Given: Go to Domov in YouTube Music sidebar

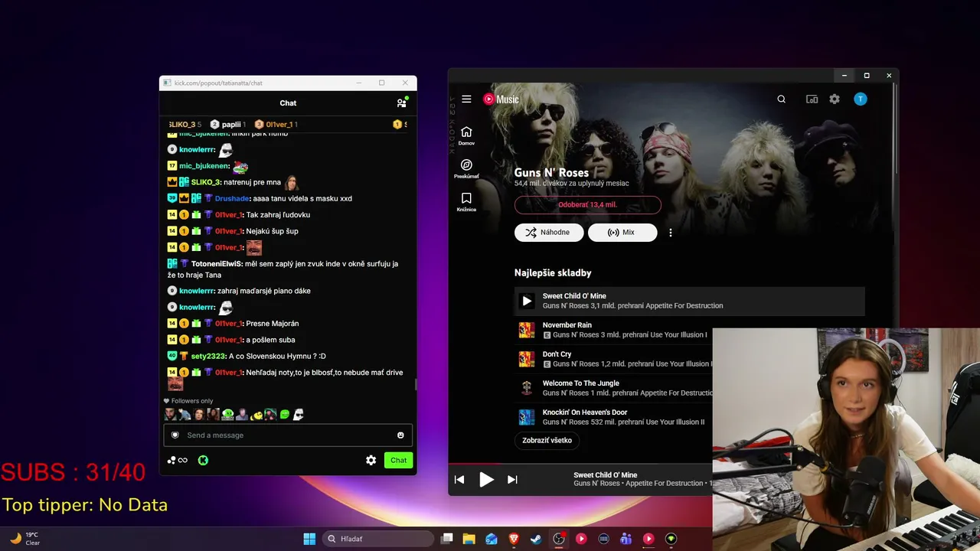Looking at the screenshot, I should point(466,135).
